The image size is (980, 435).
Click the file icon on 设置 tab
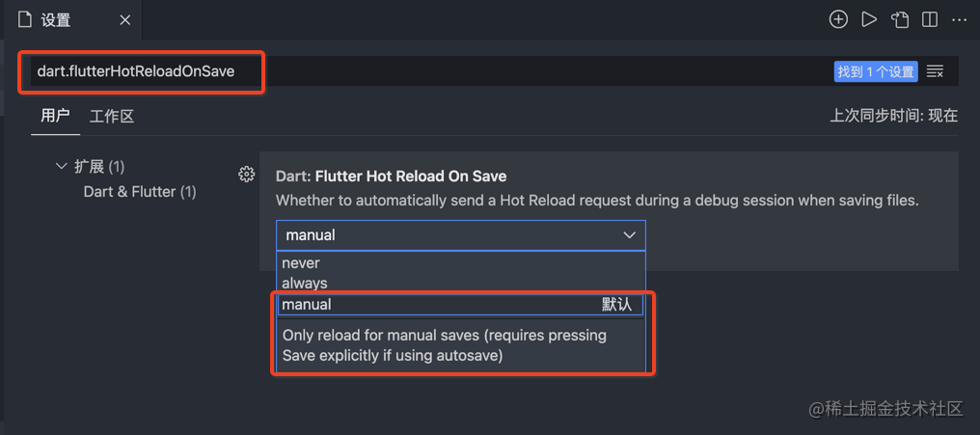click(24, 20)
